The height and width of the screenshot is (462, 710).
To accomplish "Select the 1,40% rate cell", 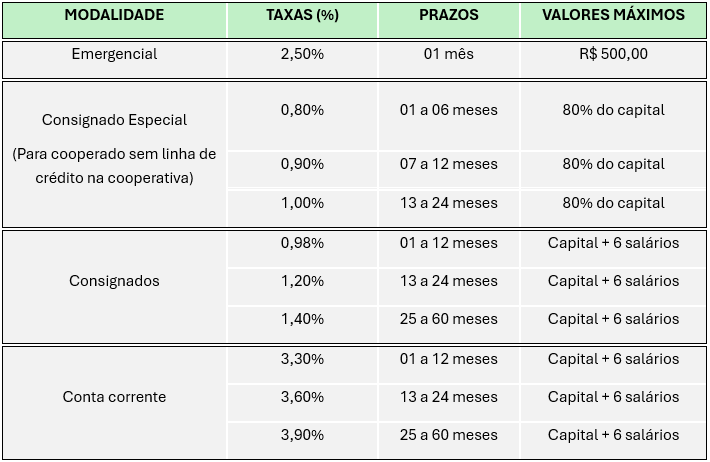I will click(302, 319).
